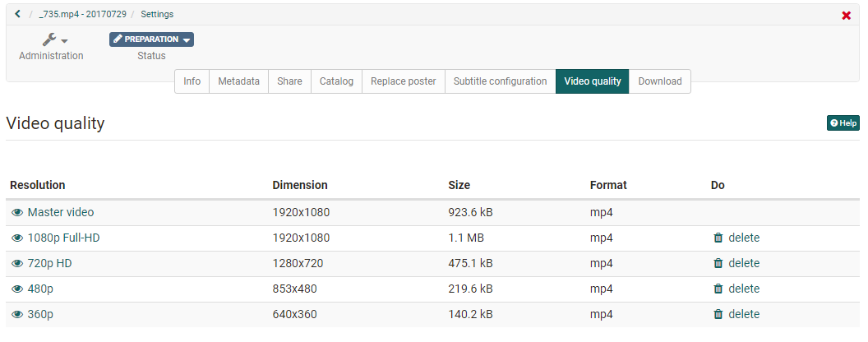Click trash icon for 1080p Full-HD
The height and width of the screenshot is (342, 868).
pyautogui.click(x=718, y=238)
